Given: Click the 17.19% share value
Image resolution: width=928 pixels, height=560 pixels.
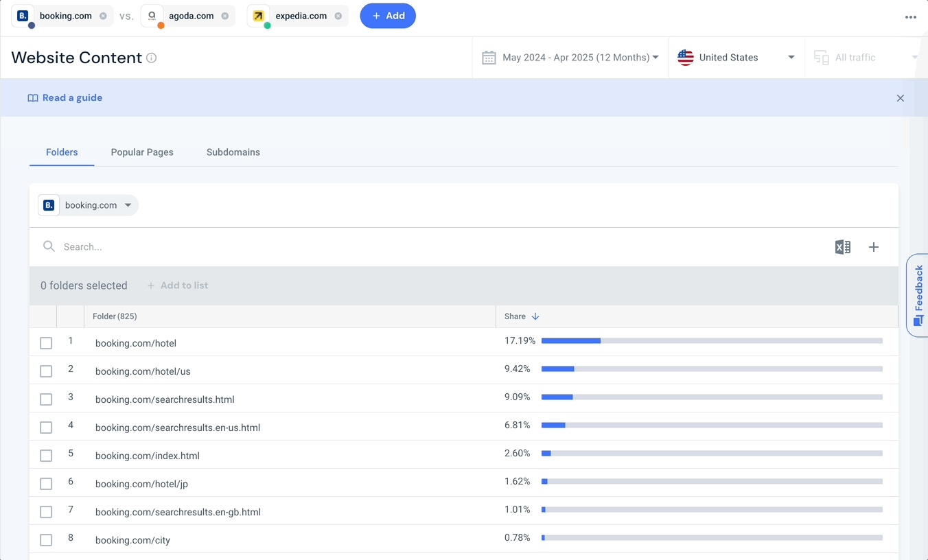Looking at the screenshot, I should click(x=520, y=340).
